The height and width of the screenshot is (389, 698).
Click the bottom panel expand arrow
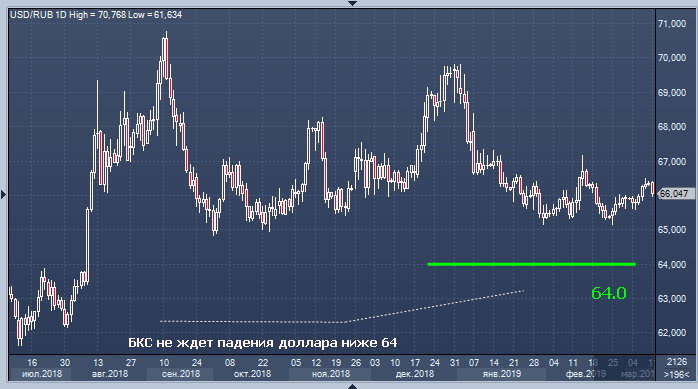click(x=352, y=386)
